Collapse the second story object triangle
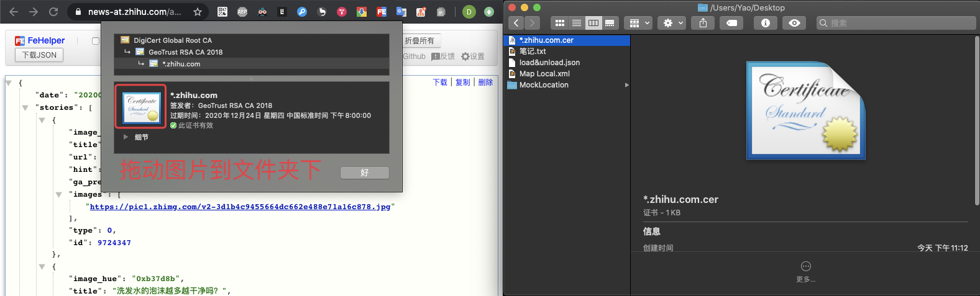 pyautogui.click(x=42, y=266)
